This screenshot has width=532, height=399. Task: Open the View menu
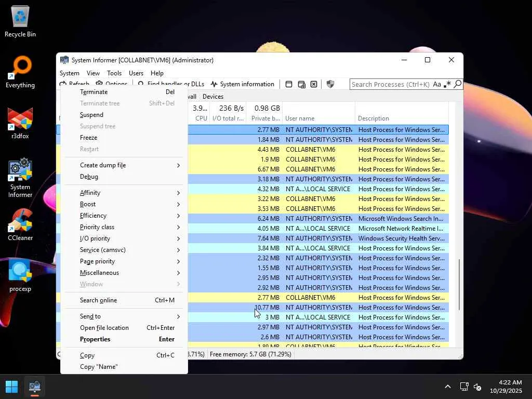coord(93,73)
